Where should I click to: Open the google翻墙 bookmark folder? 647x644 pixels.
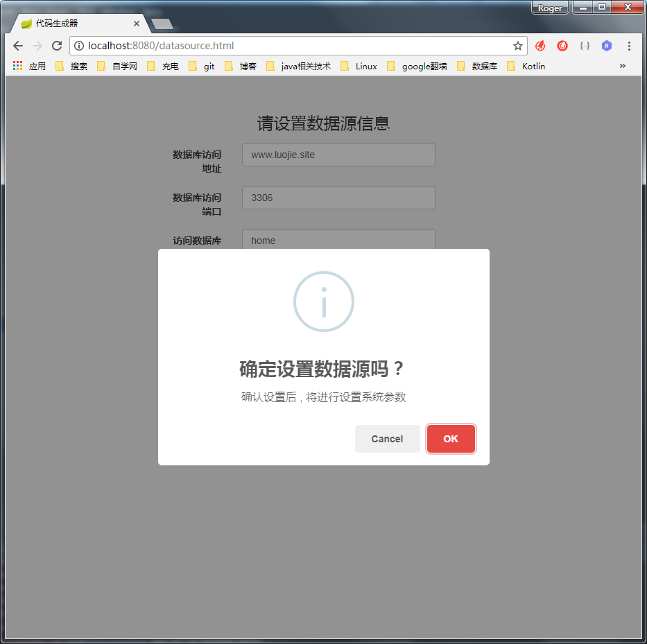417,66
